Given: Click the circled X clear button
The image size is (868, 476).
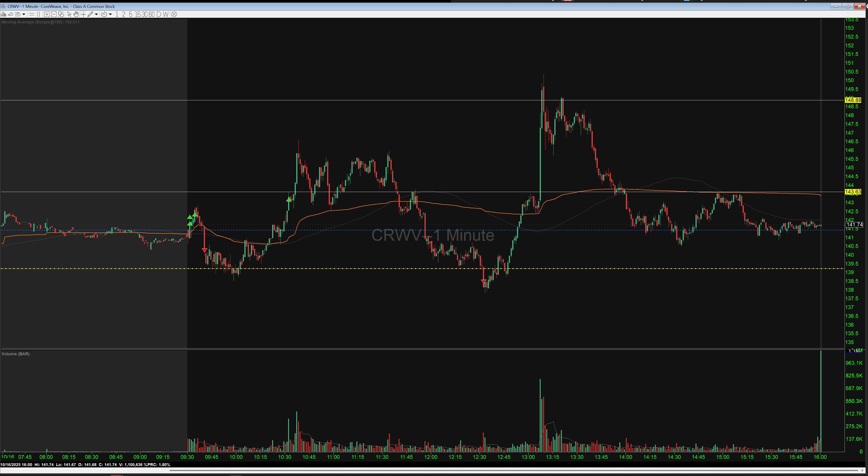Looking at the screenshot, I should pos(174,14).
